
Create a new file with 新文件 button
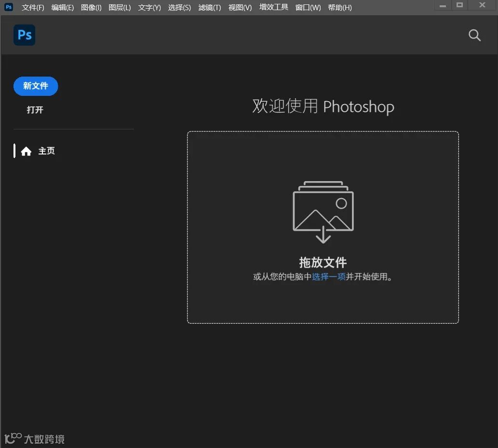tap(36, 86)
